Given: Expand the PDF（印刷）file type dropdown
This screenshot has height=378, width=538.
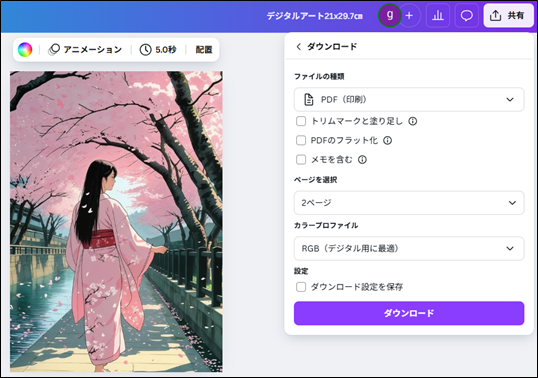Looking at the screenshot, I should point(409,99).
